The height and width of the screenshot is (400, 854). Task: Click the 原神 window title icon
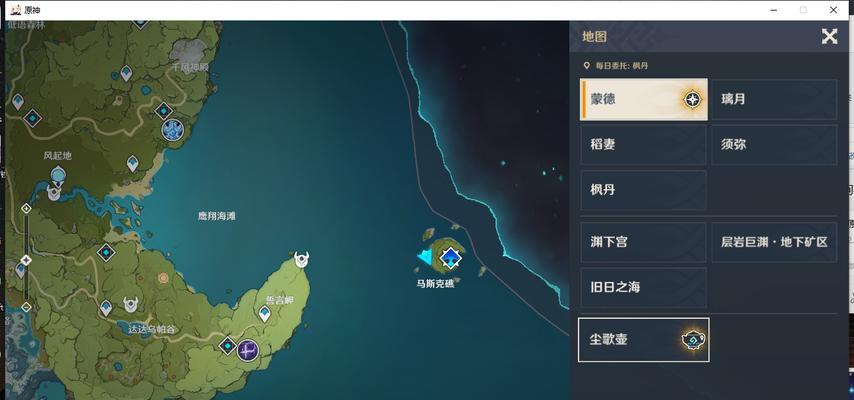[x=16, y=10]
